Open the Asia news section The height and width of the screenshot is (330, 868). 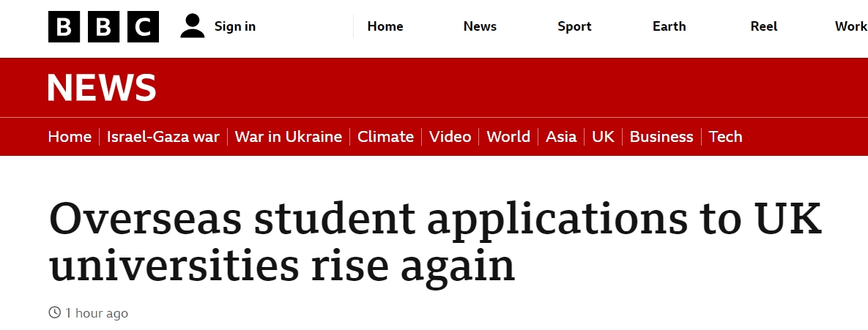561,137
